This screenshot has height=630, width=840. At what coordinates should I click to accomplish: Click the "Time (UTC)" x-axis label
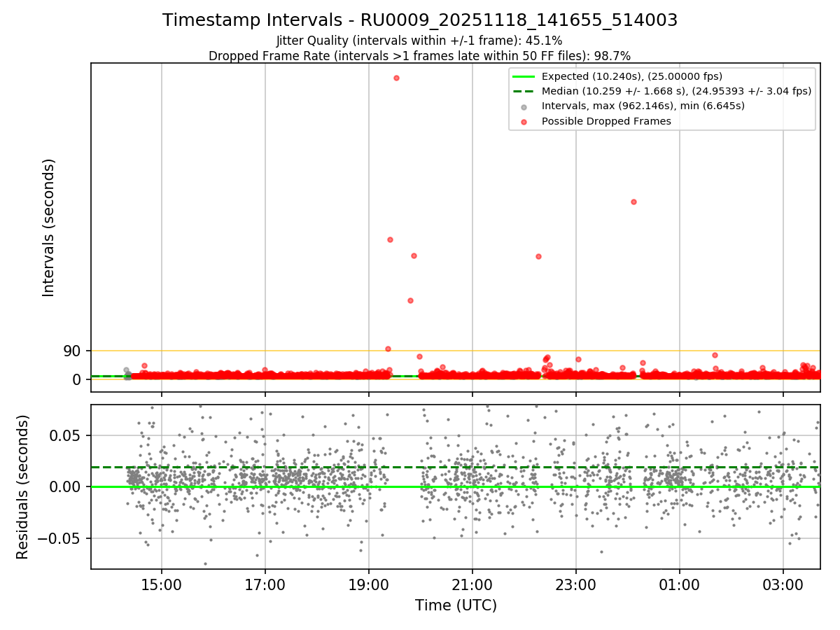click(456, 605)
